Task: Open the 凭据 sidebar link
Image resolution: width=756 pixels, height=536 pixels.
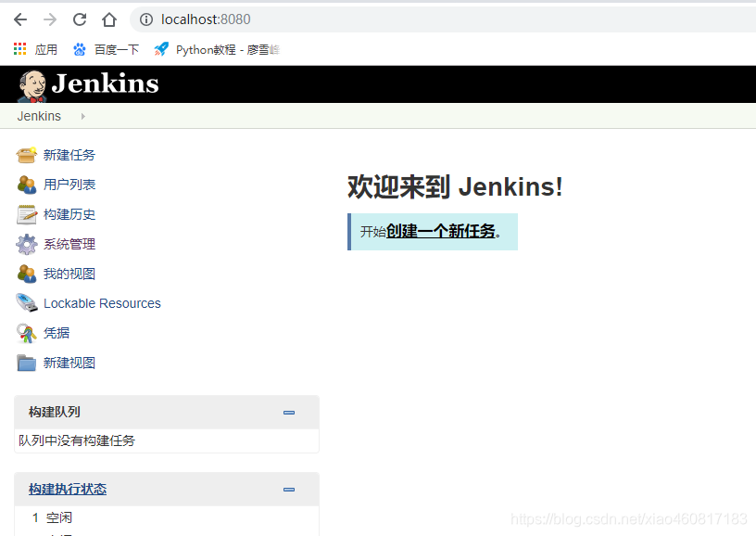Action: pyautogui.click(x=57, y=333)
